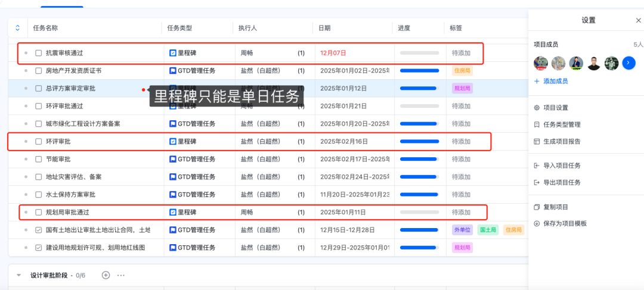This screenshot has height=290, width=644.
Task: Click the GTD task icon in 房地产开发资质证书 row
Action: pyautogui.click(x=173, y=70)
